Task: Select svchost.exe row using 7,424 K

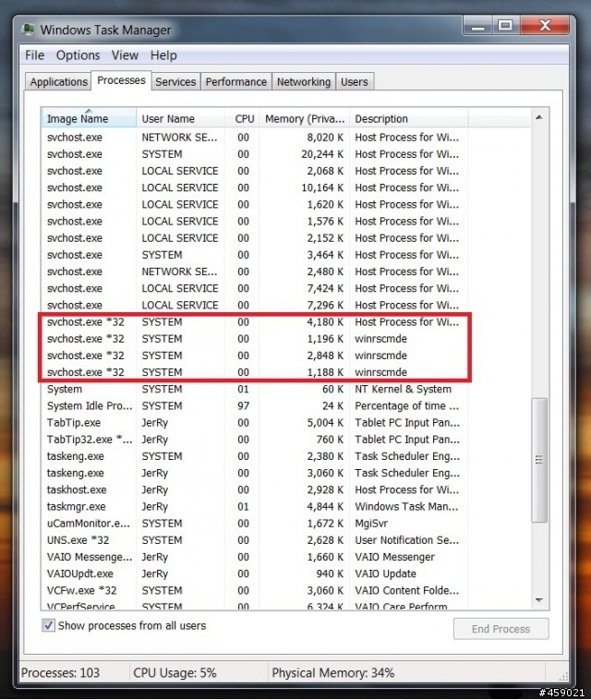Action: point(255,288)
